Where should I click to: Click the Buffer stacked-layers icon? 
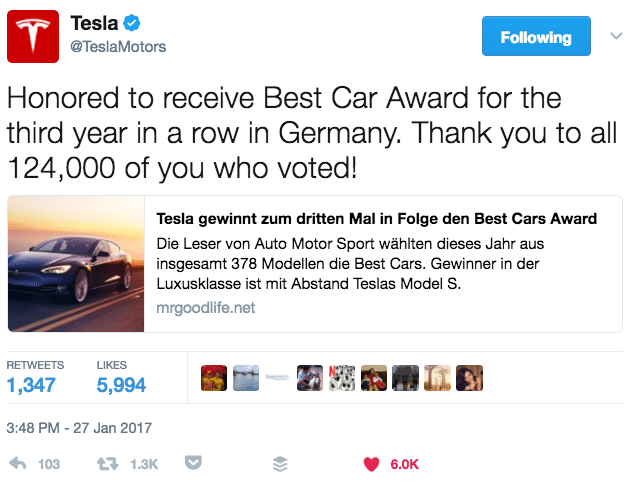click(280, 464)
